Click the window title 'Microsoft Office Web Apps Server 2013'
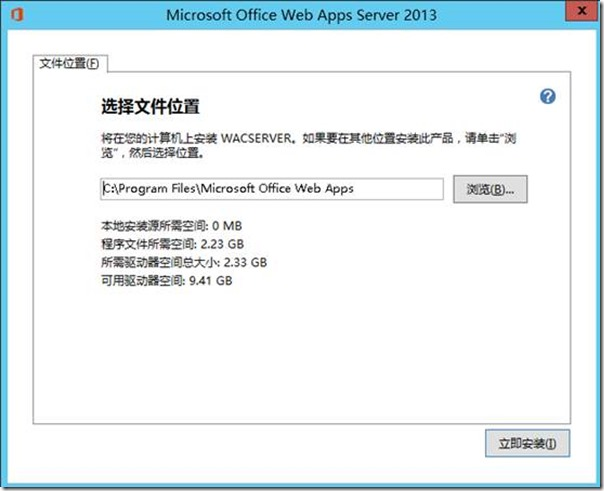 (x=301, y=15)
